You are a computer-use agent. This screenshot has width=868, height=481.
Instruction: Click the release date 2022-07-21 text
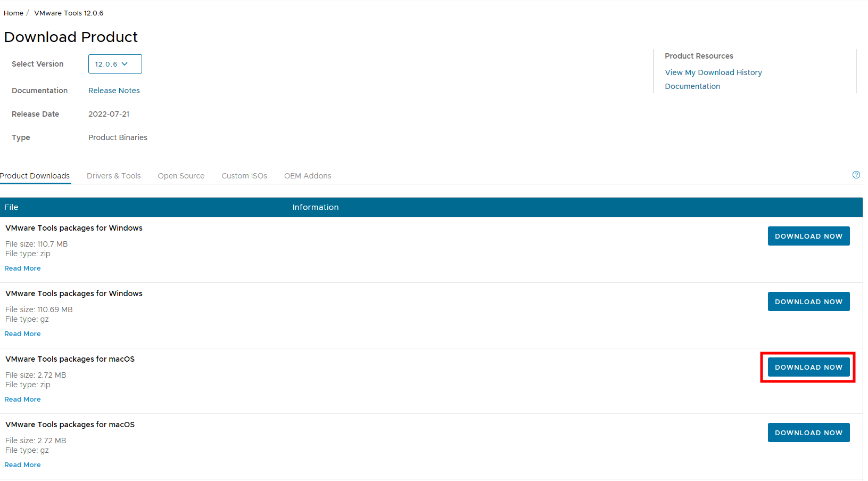(x=109, y=114)
